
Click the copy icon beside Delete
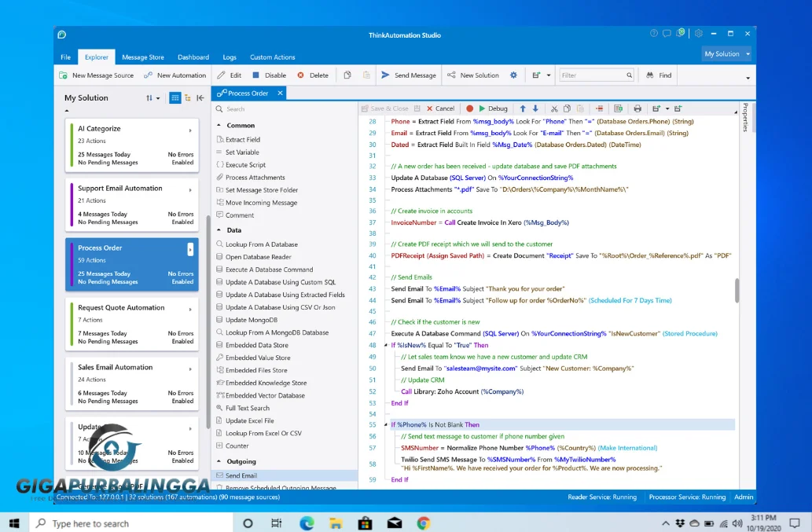pos(347,75)
